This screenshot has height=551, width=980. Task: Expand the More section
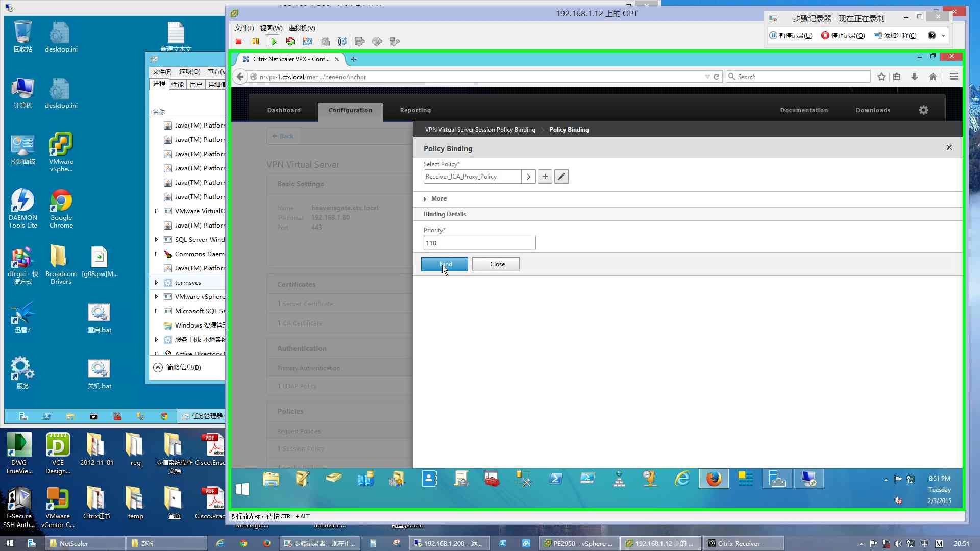point(435,198)
